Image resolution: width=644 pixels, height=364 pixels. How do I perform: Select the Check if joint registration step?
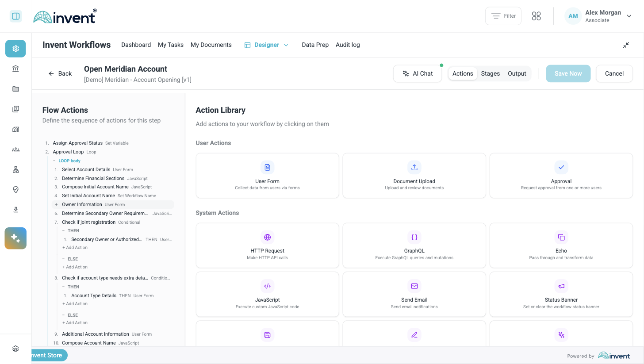pos(88,222)
